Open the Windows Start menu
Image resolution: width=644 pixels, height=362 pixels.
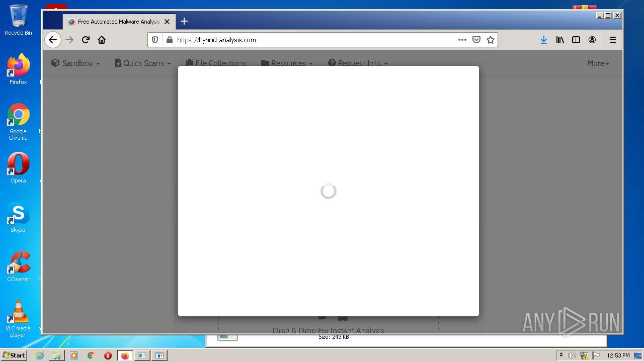14,355
